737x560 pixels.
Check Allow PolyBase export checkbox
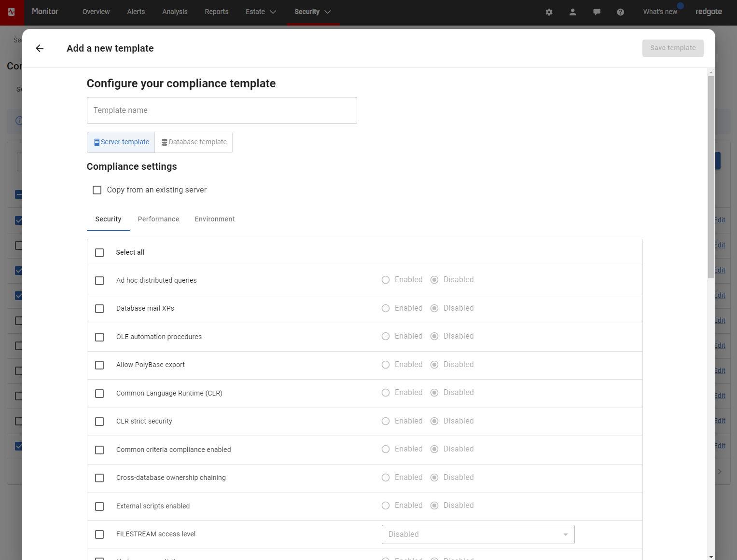(x=99, y=365)
